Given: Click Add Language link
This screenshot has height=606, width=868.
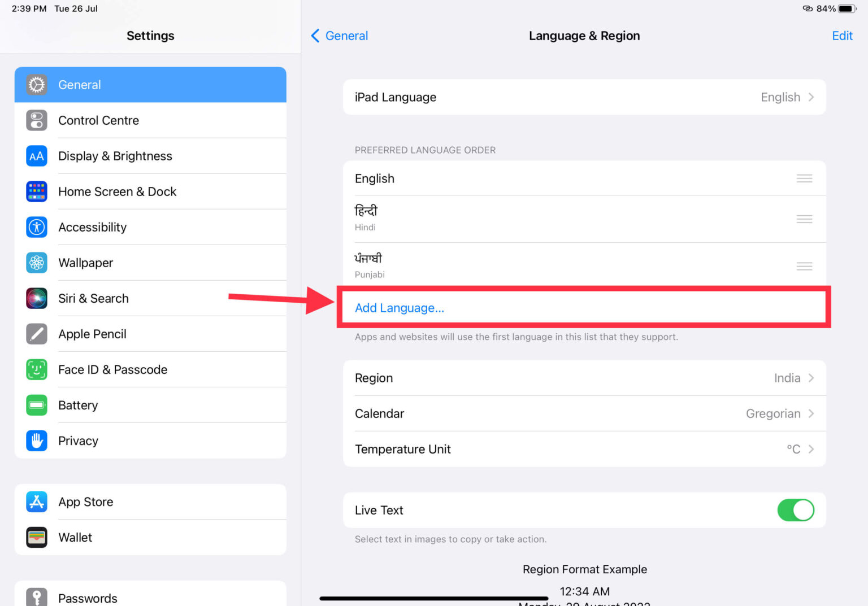Looking at the screenshot, I should 399,308.
